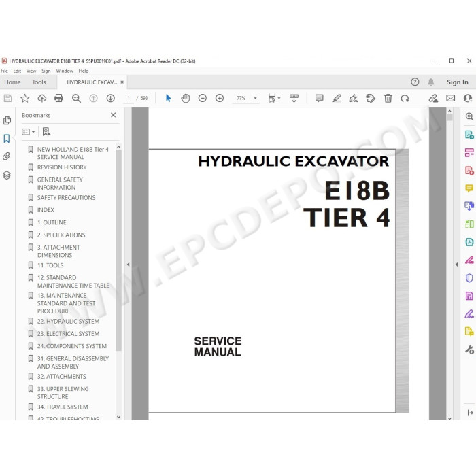This screenshot has height=476, width=476.
Task: Click the upload to cloud icon
Action: click(x=42, y=98)
